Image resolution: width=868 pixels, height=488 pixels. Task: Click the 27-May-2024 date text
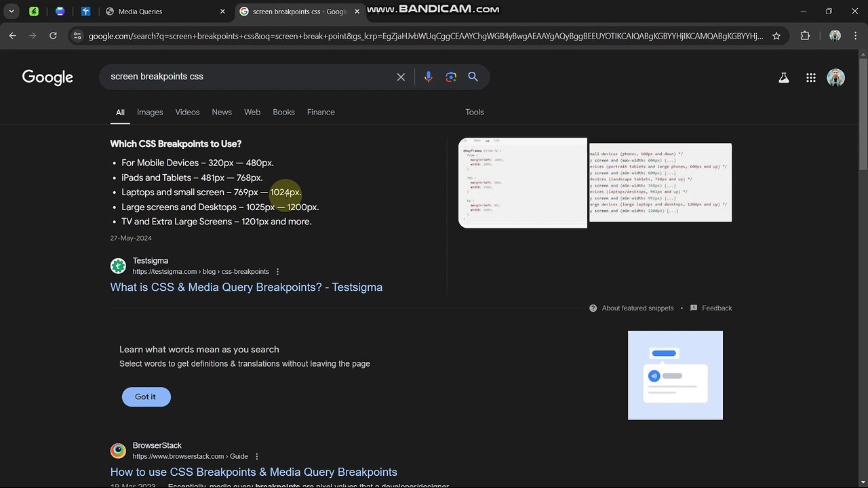[131, 238]
